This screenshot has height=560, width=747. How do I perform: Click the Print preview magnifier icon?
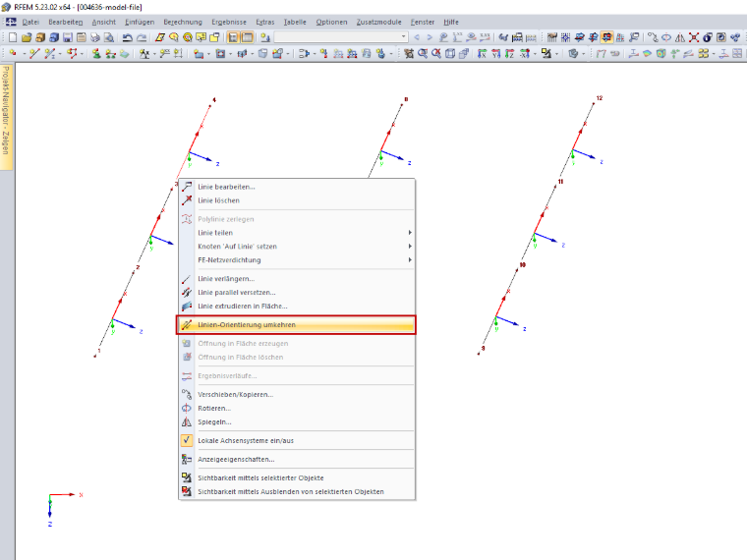109,37
